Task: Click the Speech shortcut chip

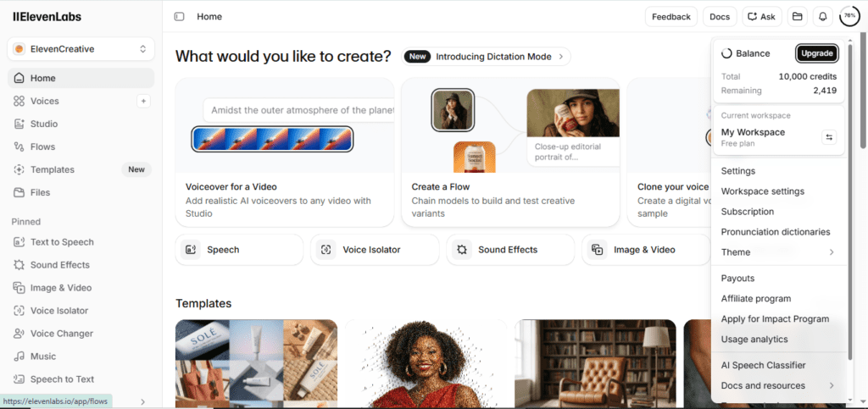Action: (x=239, y=250)
